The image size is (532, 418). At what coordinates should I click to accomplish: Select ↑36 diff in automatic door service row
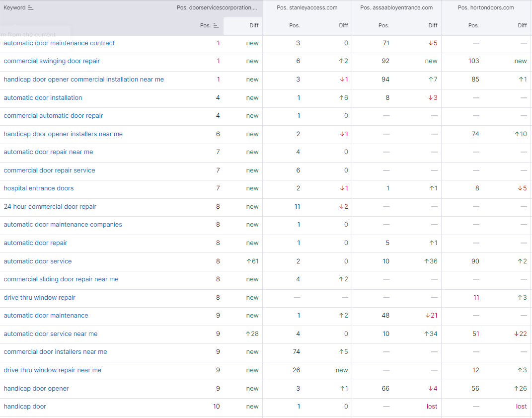431,261
